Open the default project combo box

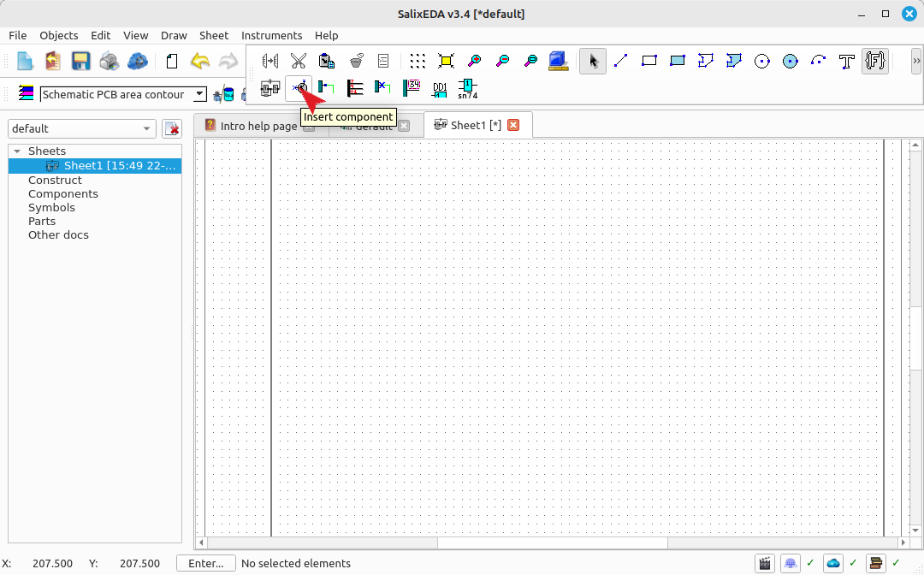(x=82, y=128)
